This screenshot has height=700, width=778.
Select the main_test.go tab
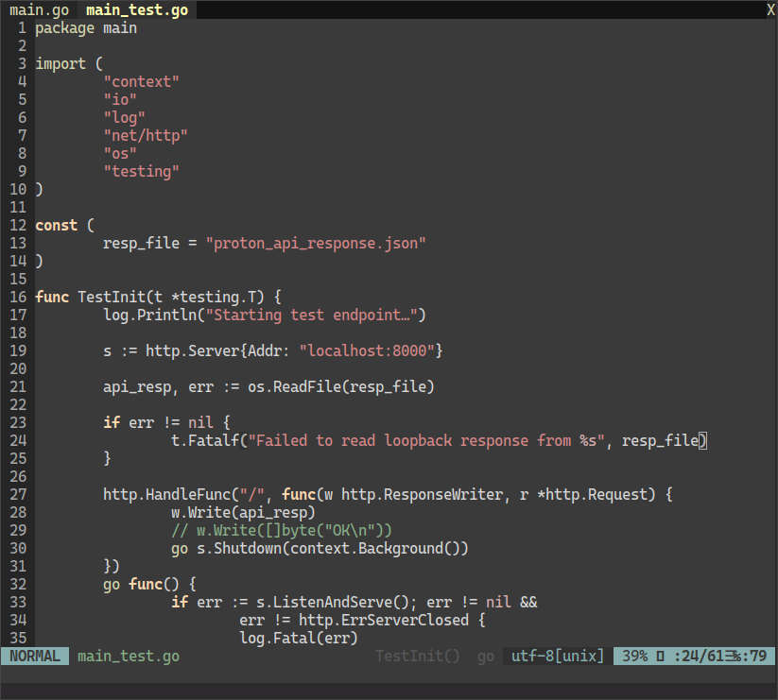136,10
